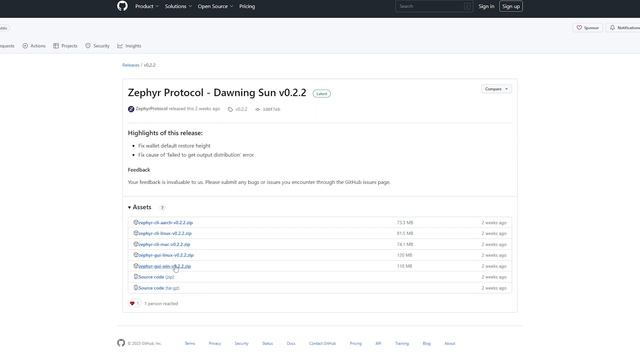Screen dimensions: 640x360
Task: Collapse the Assets section
Action: coord(140,207)
